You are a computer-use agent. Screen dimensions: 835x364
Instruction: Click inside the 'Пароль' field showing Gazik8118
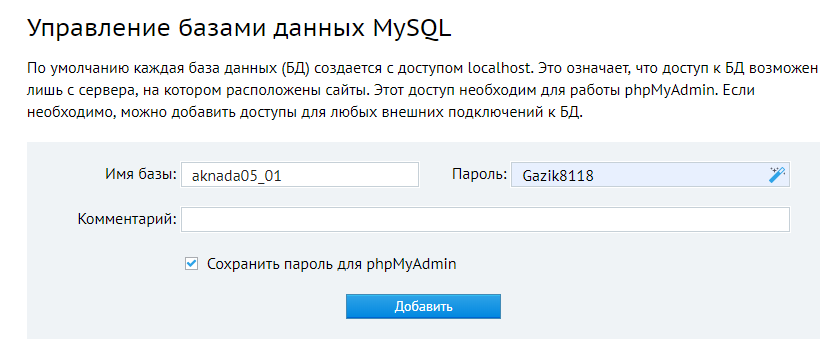coord(650,175)
